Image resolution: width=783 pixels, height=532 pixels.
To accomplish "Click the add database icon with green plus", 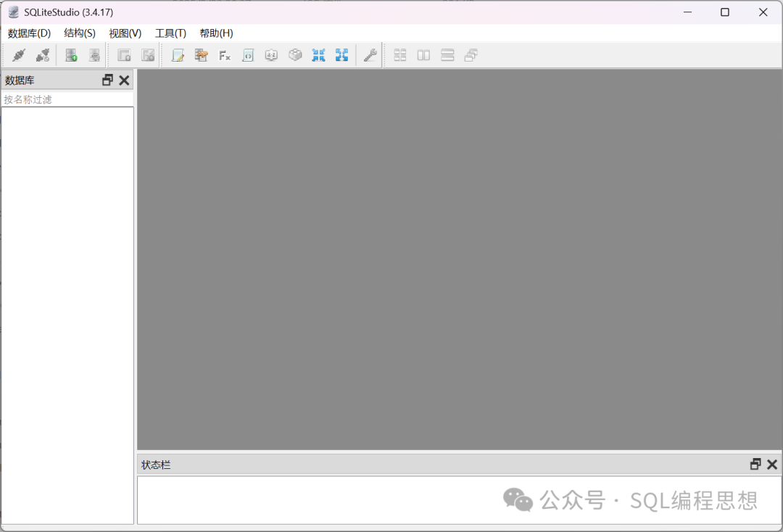I will coord(71,55).
